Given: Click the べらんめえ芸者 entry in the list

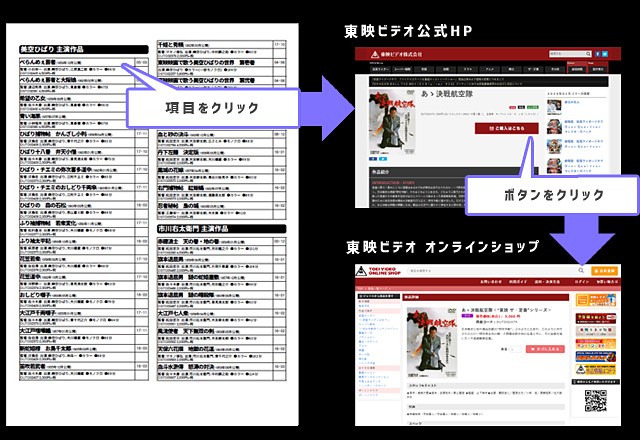Looking at the screenshot, I should point(84,66).
